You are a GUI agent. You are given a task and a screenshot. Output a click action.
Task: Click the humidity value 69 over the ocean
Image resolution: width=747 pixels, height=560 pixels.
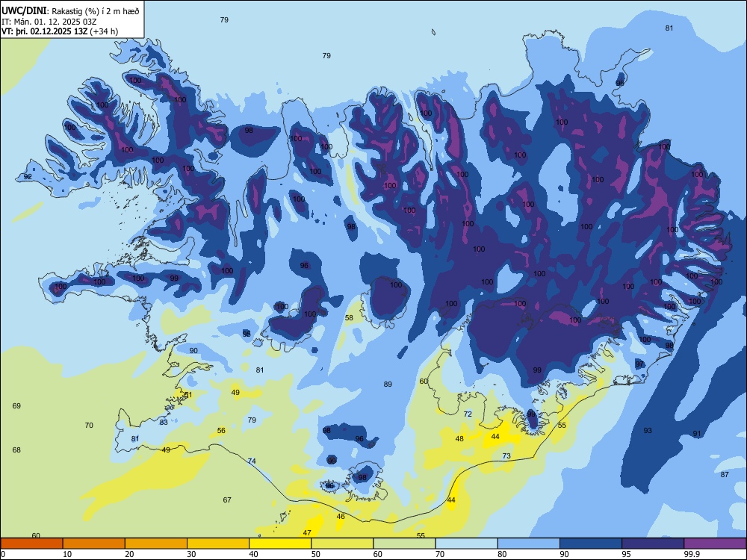(x=16, y=405)
